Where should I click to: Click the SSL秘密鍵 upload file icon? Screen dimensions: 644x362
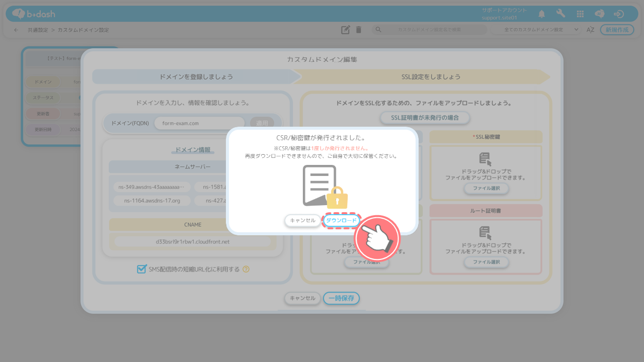point(485,159)
